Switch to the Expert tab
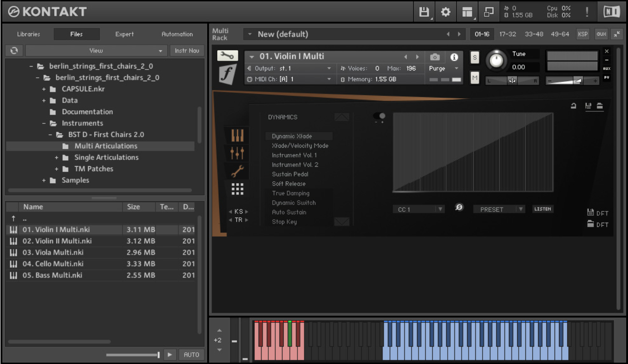Screen dimensions: 628x364 [x=124, y=34]
